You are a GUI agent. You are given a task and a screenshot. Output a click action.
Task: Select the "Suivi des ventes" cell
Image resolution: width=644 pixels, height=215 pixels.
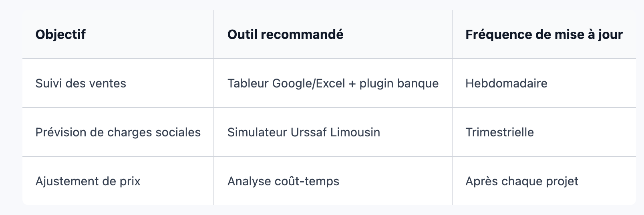click(x=118, y=83)
